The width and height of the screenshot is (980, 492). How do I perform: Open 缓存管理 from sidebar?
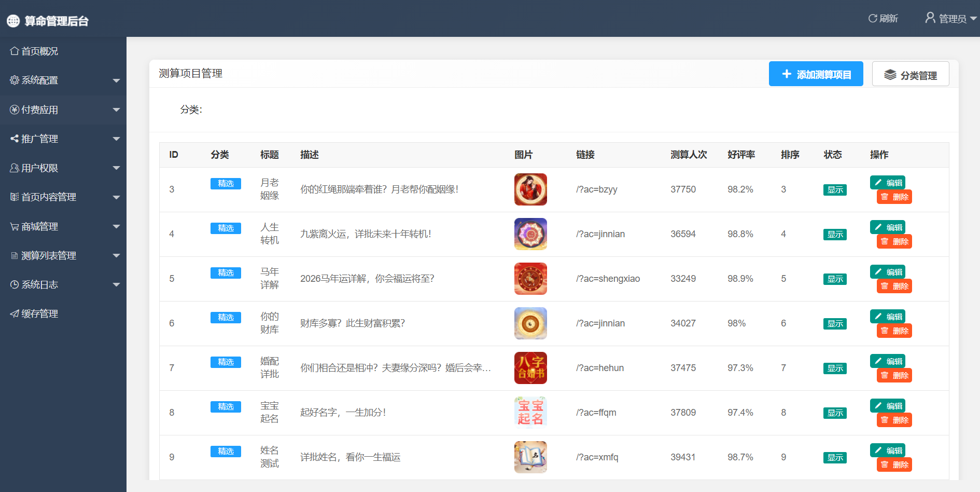(x=39, y=314)
